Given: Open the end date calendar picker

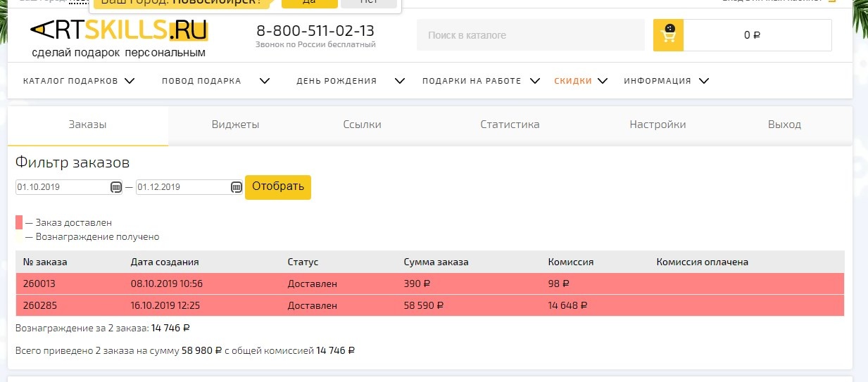Looking at the screenshot, I should (237, 187).
